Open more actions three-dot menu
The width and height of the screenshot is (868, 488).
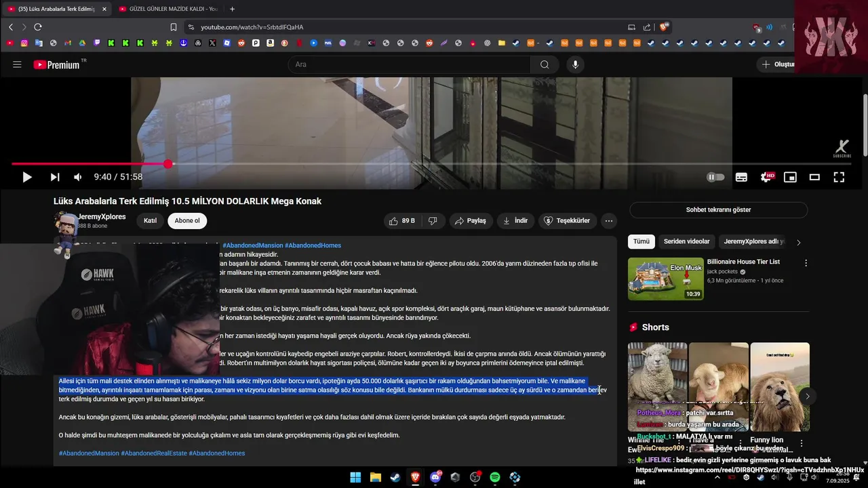coord(609,221)
